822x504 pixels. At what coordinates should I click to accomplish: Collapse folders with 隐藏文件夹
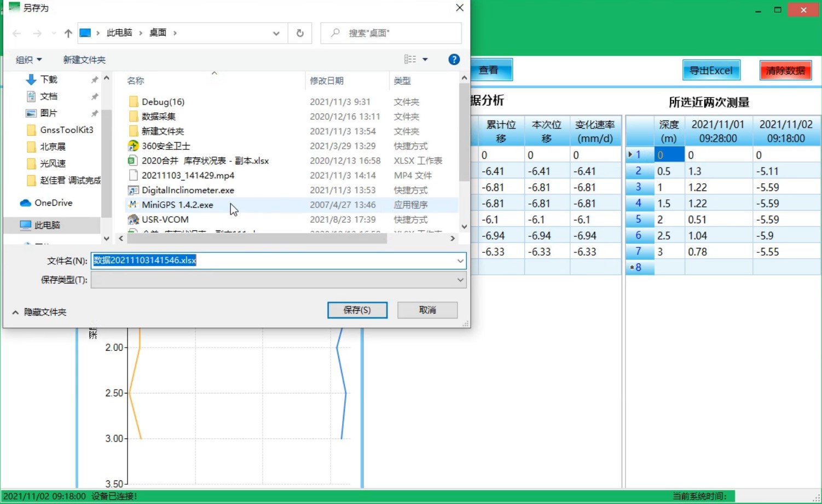coord(39,312)
